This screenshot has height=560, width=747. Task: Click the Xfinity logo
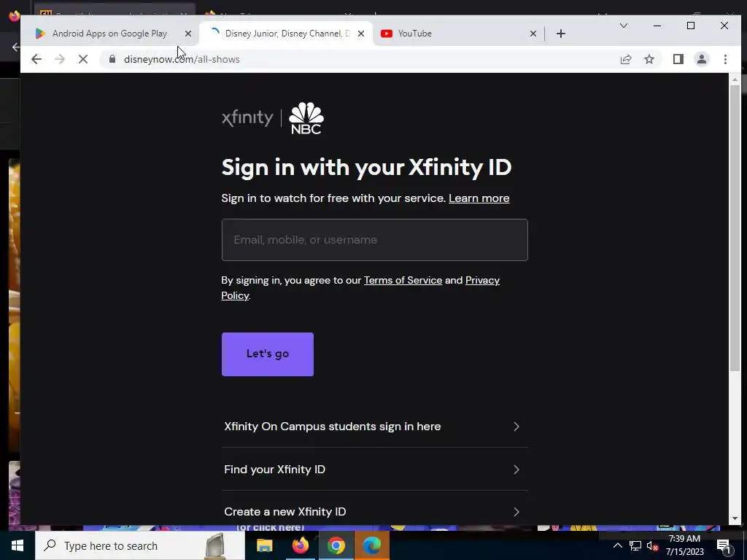[x=247, y=117]
